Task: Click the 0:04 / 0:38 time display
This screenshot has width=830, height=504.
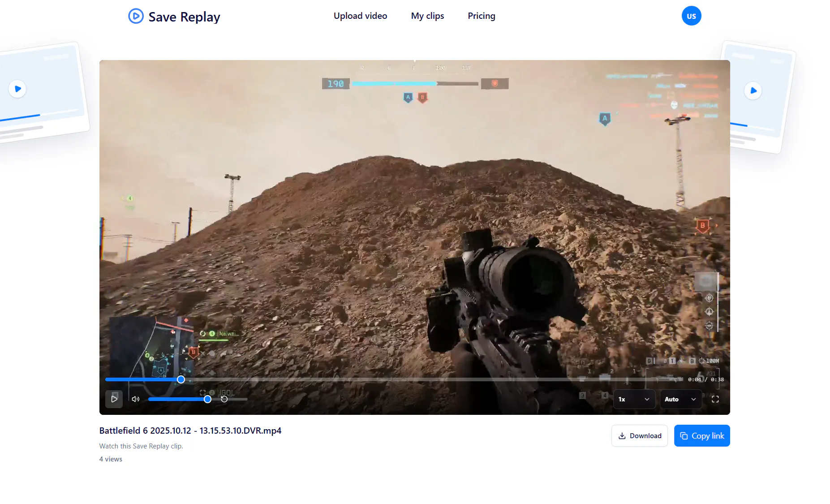Action: [706, 379]
